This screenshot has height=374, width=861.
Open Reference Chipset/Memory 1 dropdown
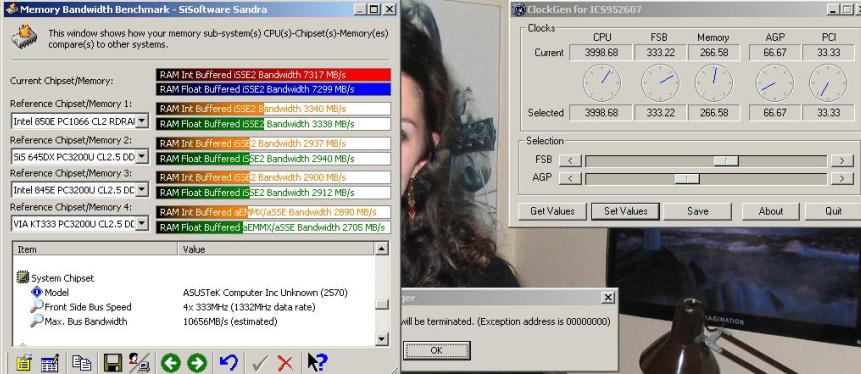coord(142,121)
